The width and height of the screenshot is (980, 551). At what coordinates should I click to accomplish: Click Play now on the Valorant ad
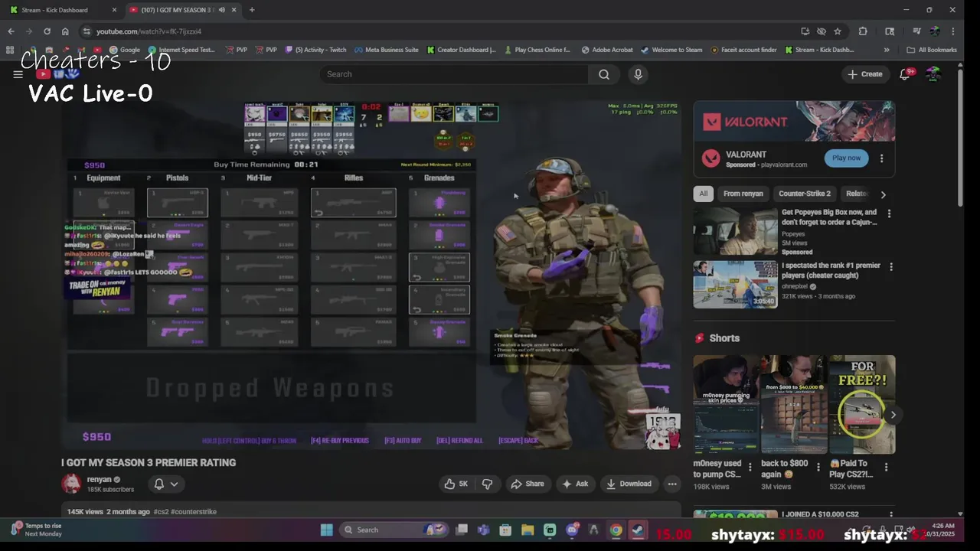click(846, 158)
